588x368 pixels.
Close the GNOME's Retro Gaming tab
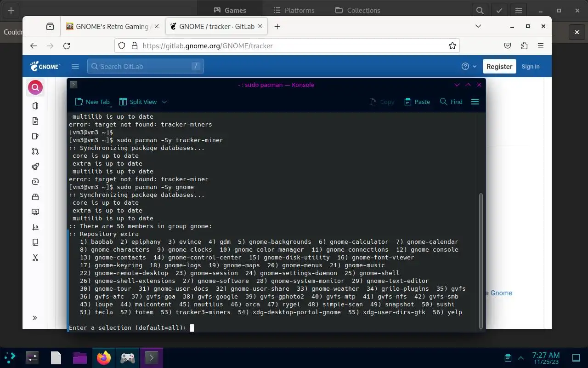click(157, 26)
